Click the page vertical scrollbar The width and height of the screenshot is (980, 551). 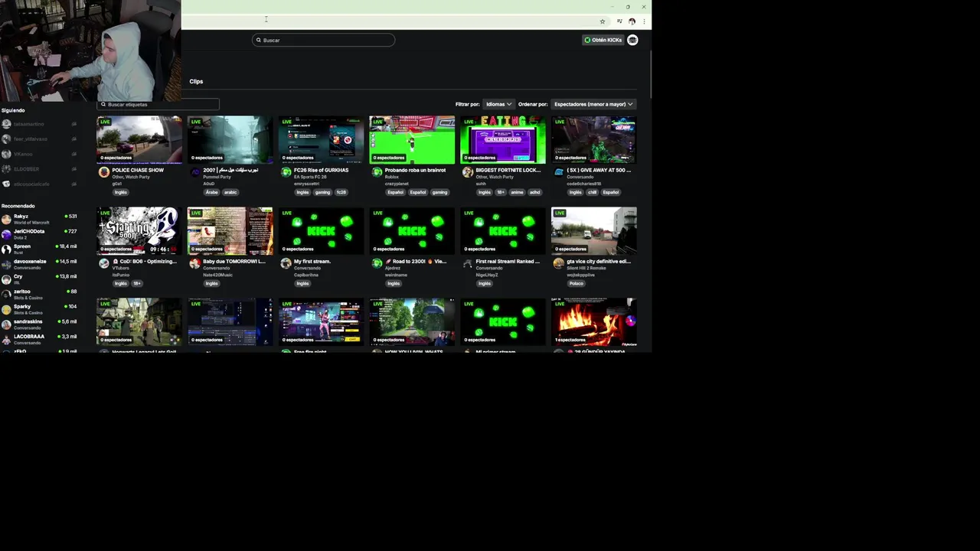click(650, 75)
